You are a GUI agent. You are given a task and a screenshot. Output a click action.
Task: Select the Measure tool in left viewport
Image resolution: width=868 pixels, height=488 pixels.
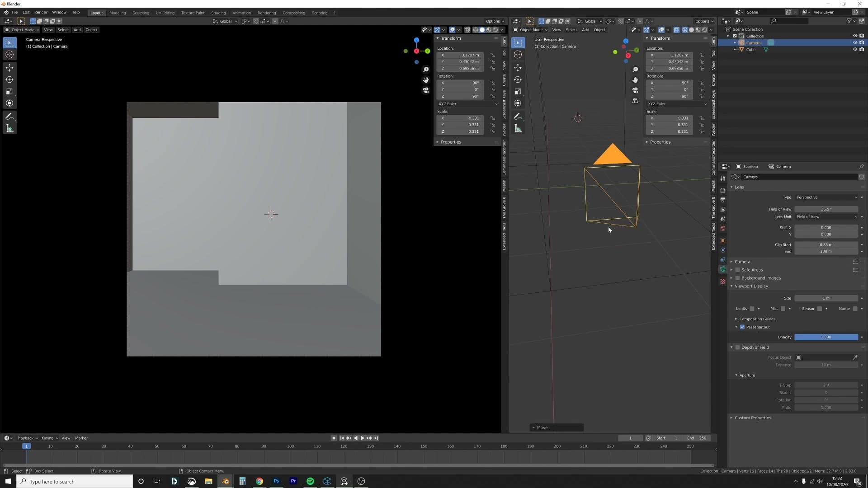click(x=9, y=129)
